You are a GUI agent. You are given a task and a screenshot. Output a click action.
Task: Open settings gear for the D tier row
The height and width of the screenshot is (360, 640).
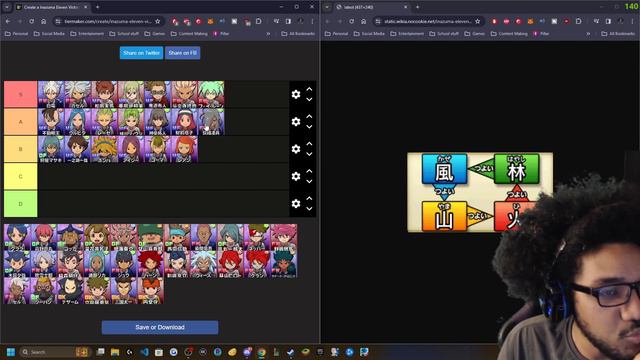tap(296, 204)
